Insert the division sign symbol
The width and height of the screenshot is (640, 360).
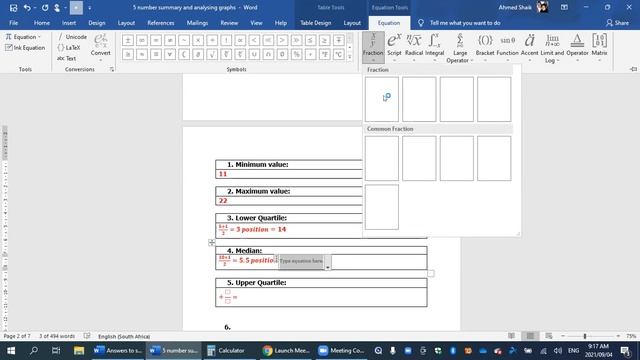[x=212, y=40]
